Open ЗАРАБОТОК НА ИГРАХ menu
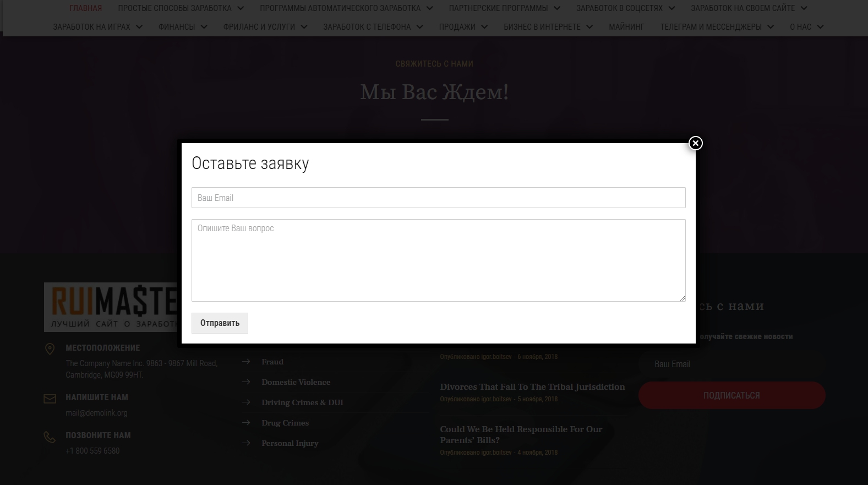 point(91,26)
